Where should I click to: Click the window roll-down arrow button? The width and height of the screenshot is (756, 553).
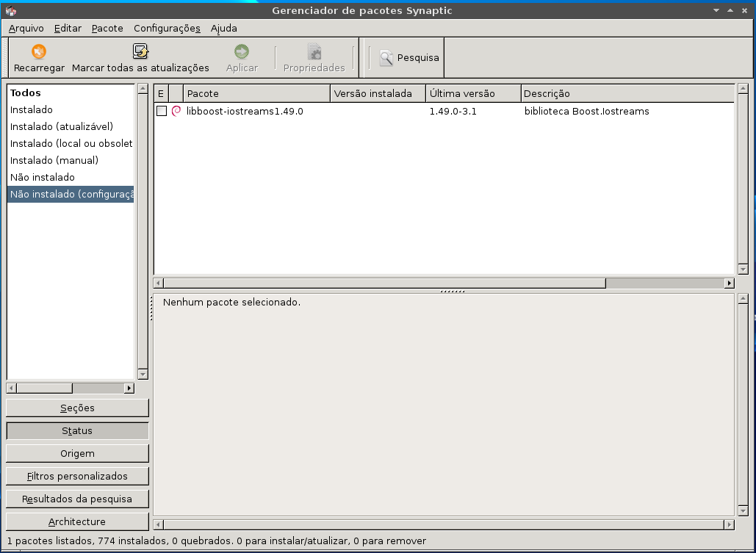716,10
